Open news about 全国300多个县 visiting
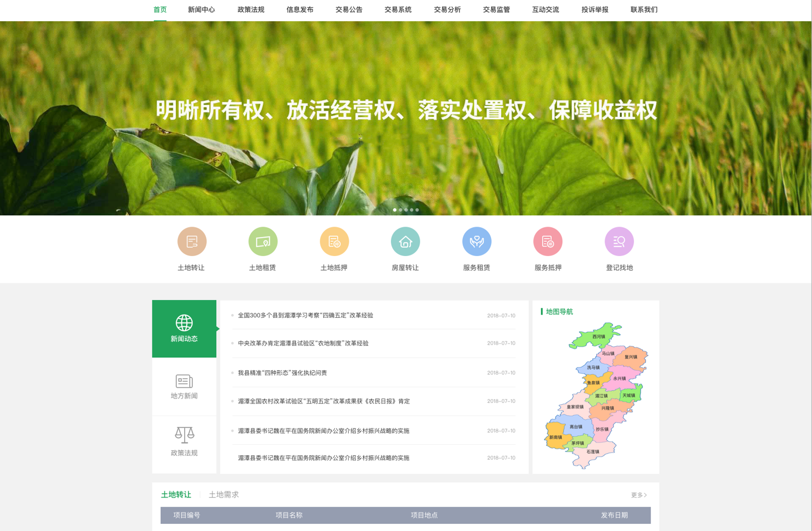Viewport: 812px width, 531px height. click(305, 316)
